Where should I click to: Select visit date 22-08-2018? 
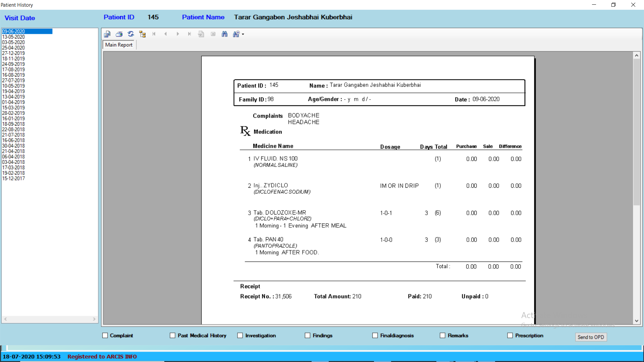[14, 129]
